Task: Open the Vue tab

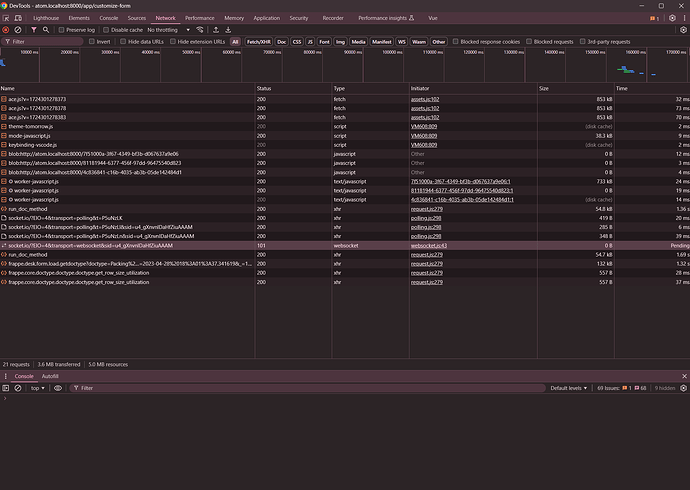Action: [433, 18]
